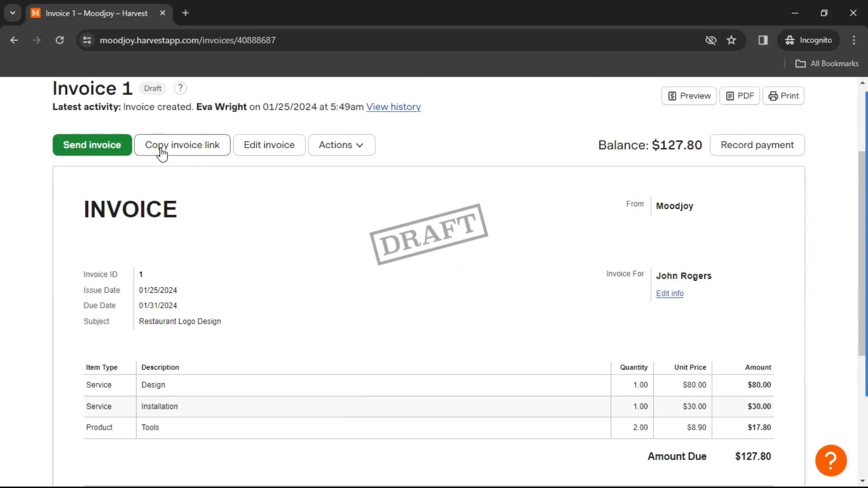868x488 pixels.
Task: Click Record payment button
Action: [x=757, y=145]
